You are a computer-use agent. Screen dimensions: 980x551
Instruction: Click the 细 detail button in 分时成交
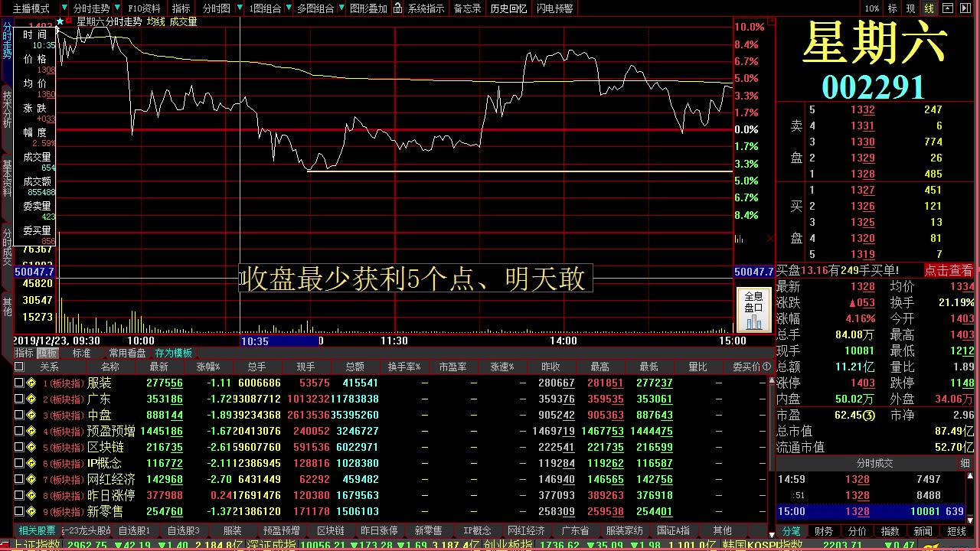click(965, 463)
